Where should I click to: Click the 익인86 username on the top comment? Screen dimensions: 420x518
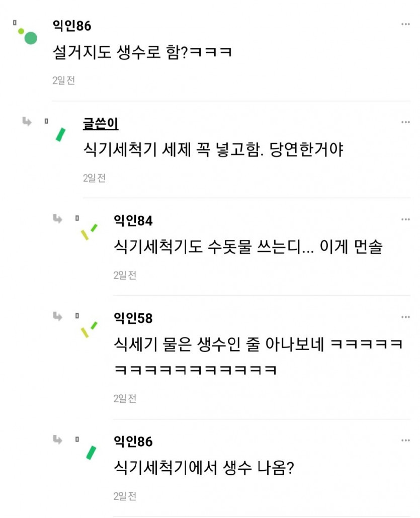coord(72,26)
